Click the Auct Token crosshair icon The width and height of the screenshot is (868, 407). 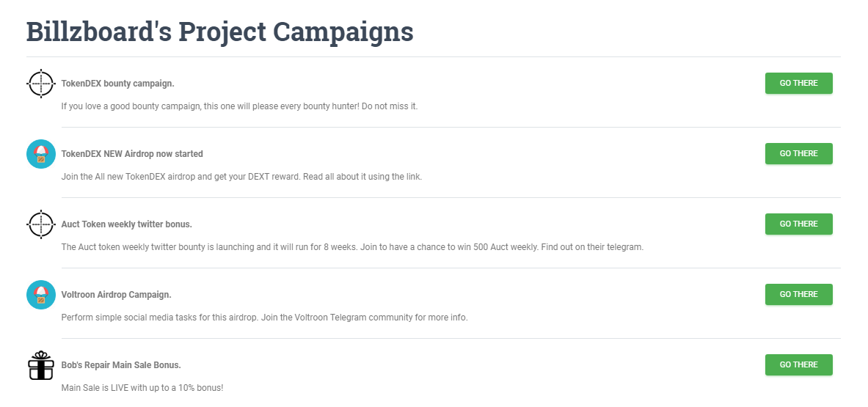[41, 224]
